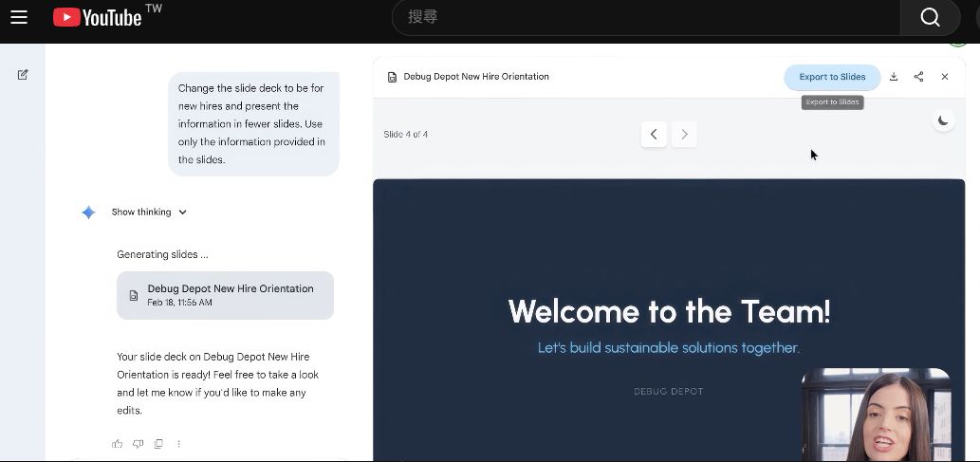Download the slide deck
Image resolution: width=980 pixels, height=462 pixels.
[x=894, y=77]
